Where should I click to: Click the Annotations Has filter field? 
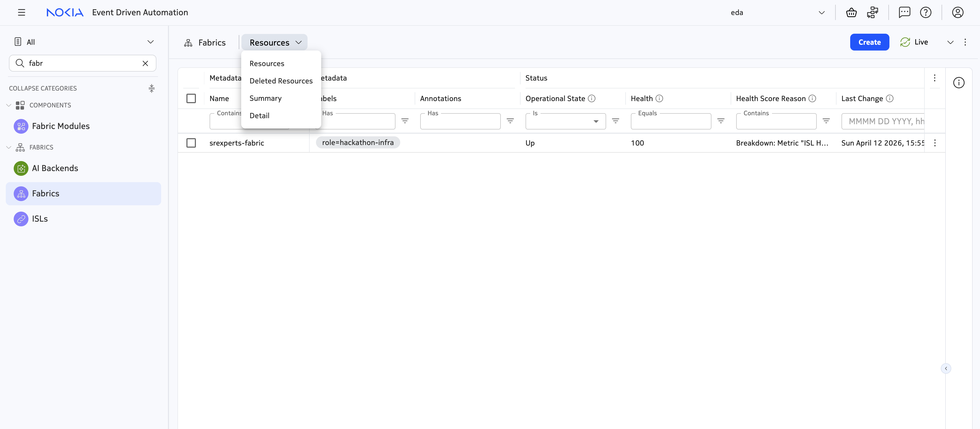(x=460, y=121)
